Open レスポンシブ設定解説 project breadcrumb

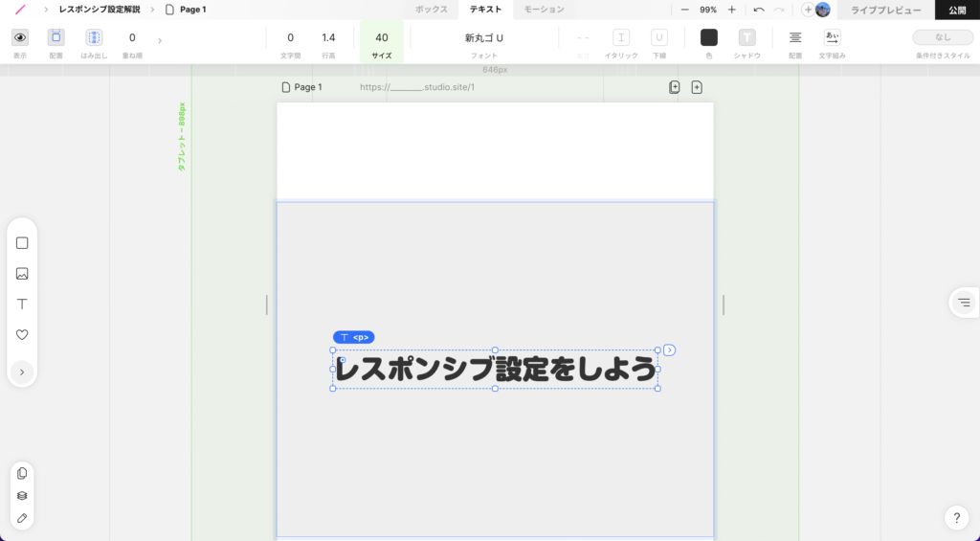point(100,10)
